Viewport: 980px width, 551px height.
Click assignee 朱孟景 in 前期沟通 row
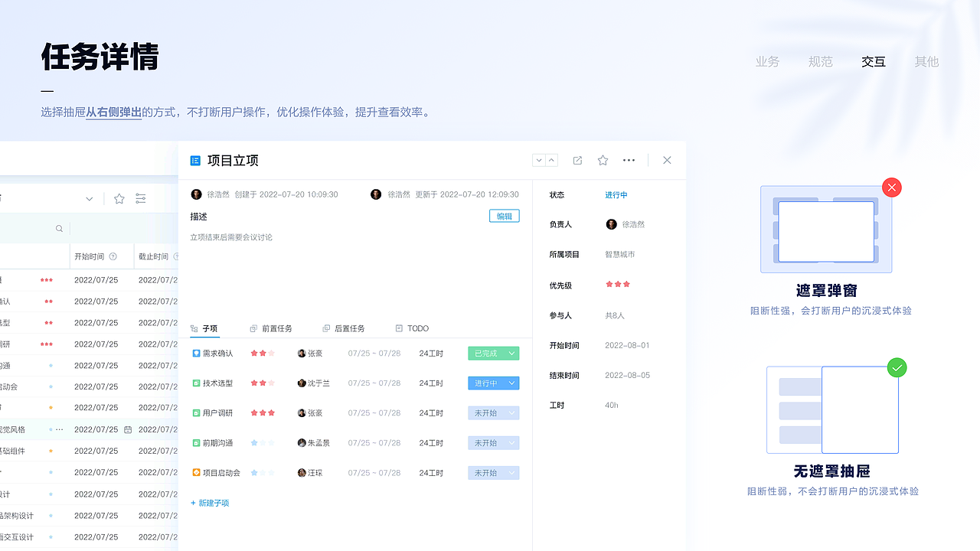tap(314, 443)
